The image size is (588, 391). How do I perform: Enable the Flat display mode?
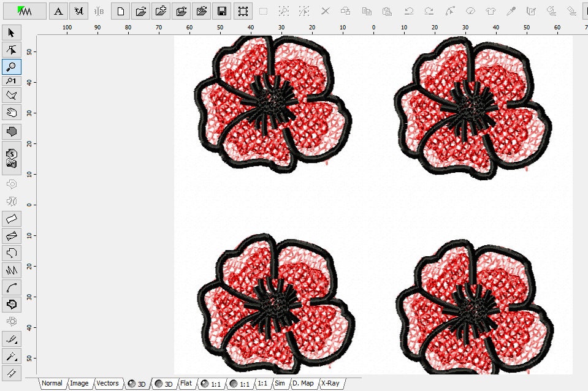[186, 384]
